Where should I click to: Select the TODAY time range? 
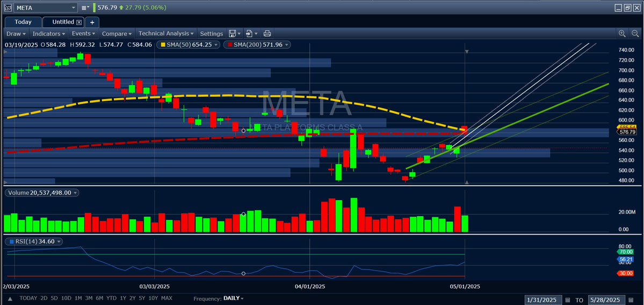[28, 298]
